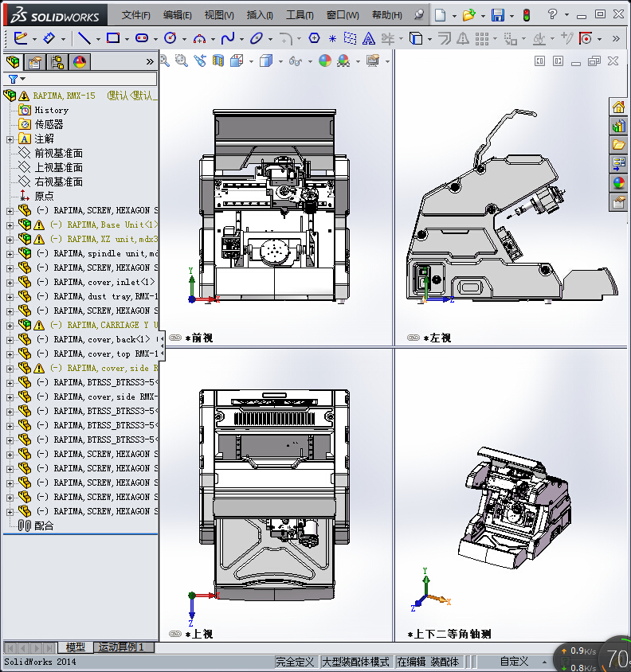Select the Sketch tool in toolbar

tap(20, 38)
